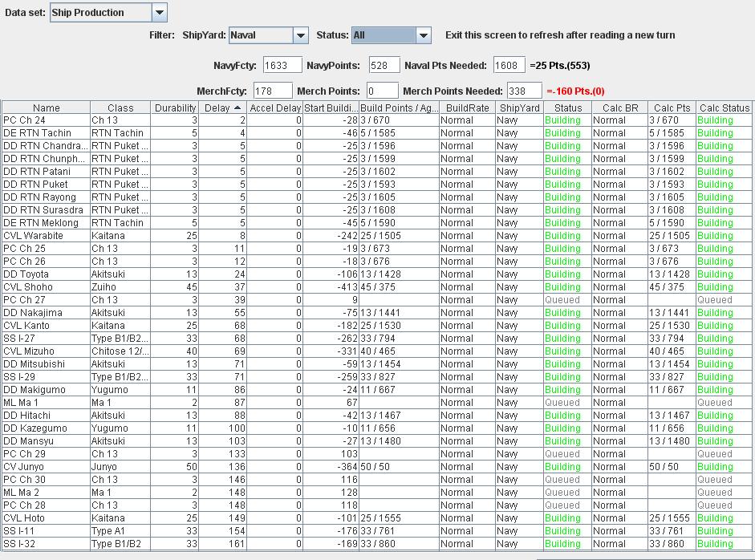Select the CVL Hoto row name
Screen dimensions: 755x560
click(23, 518)
